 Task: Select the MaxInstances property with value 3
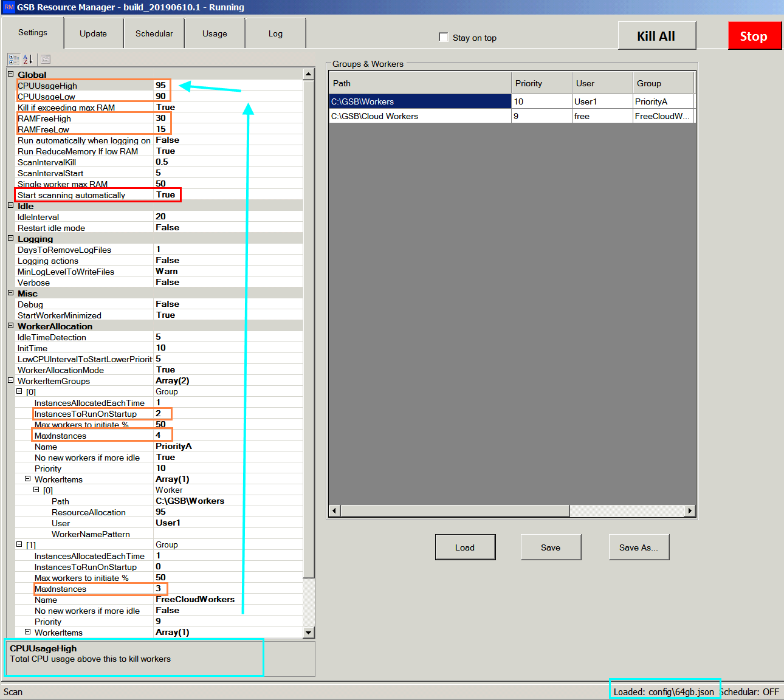(159, 588)
